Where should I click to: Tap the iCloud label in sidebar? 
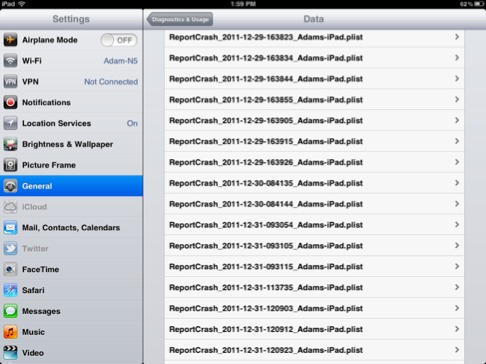(x=34, y=207)
